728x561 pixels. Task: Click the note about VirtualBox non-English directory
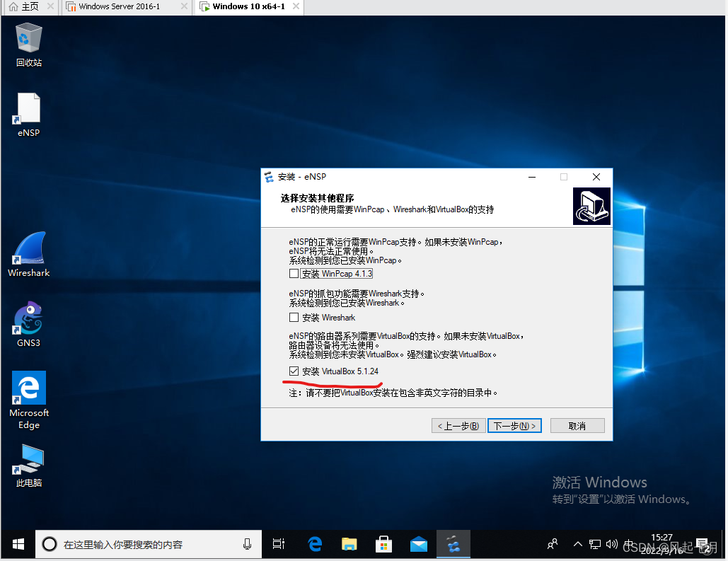[393, 393]
